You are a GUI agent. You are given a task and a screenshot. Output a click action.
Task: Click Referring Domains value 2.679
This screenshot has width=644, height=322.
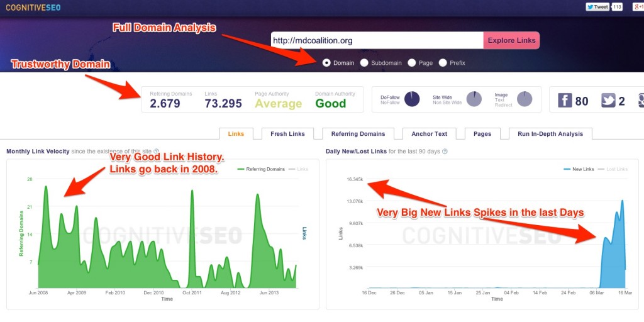click(165, 104)
